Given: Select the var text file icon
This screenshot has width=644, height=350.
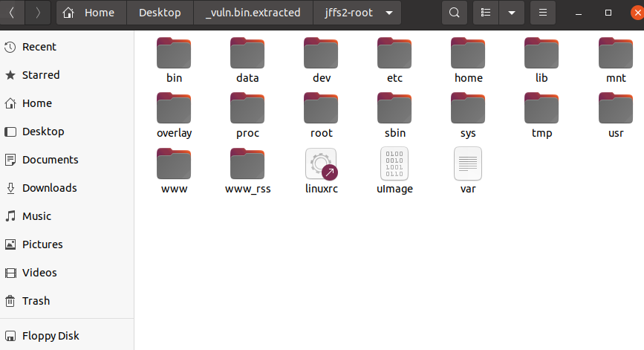Looking at the screenshot, I should click(x=468, y=163).
